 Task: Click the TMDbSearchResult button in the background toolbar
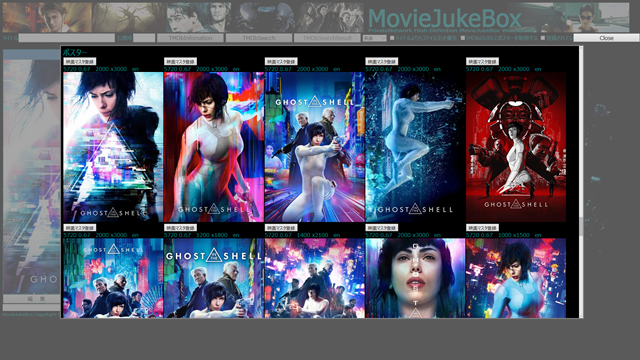327,38
